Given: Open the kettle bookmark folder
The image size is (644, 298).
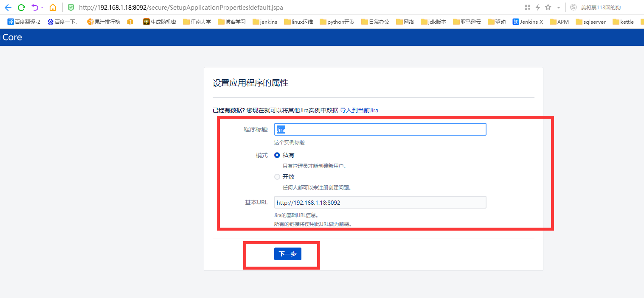Looking at the screenshot, I should coord(623,22).
